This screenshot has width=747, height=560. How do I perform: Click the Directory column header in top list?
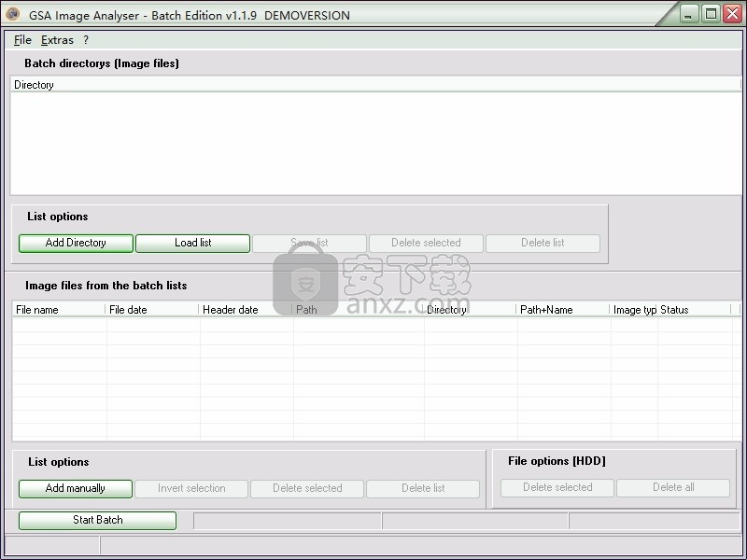tap(375, 85)
